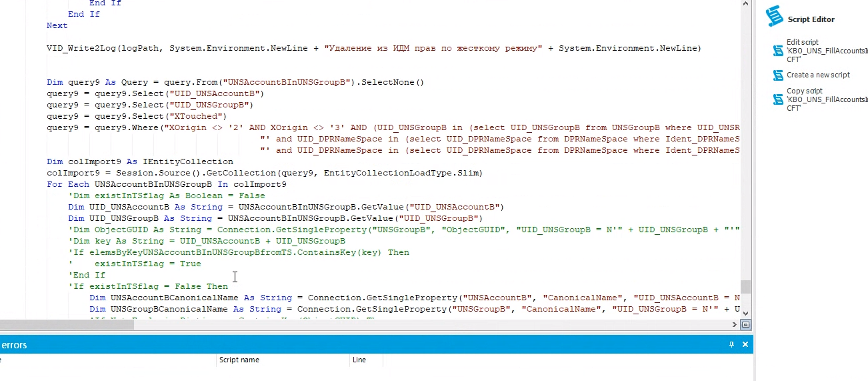This screenshot has height=381, width=868.
Task: Close the errors panel
Action: click(745, 344)
